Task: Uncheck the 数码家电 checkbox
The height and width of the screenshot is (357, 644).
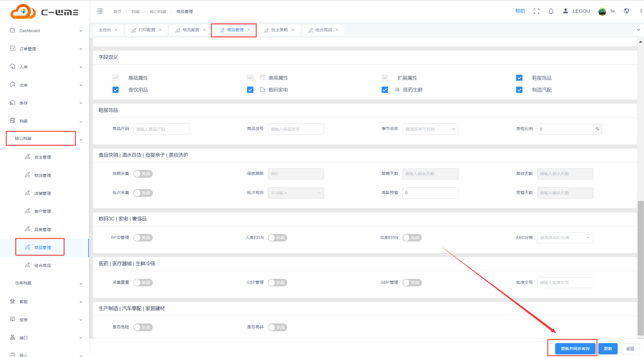Action: point(250,90)
